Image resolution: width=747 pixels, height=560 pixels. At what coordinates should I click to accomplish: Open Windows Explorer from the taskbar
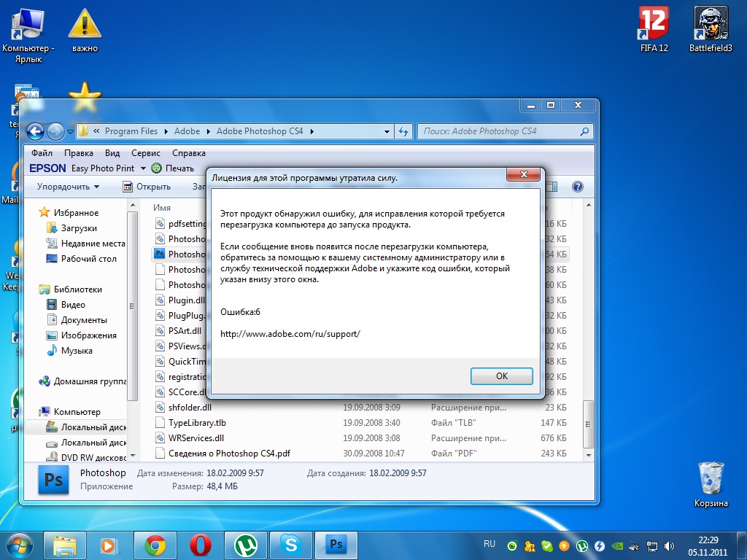coord(65,545)
